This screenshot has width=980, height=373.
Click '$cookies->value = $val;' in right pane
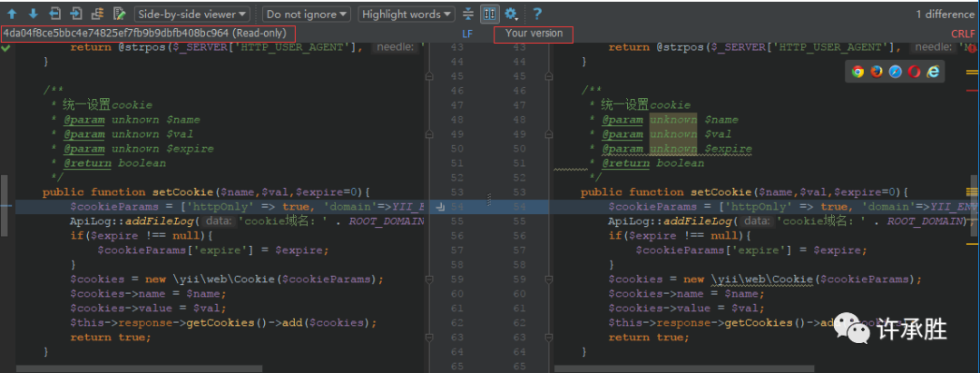click(x=687, y=308)
